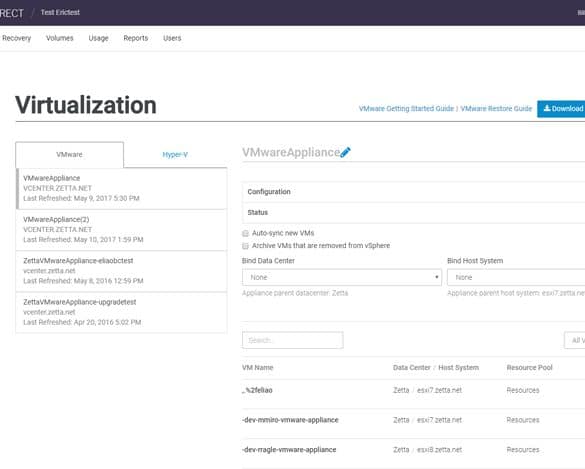Select the _%2feliao VM row name

click(257, 390)
